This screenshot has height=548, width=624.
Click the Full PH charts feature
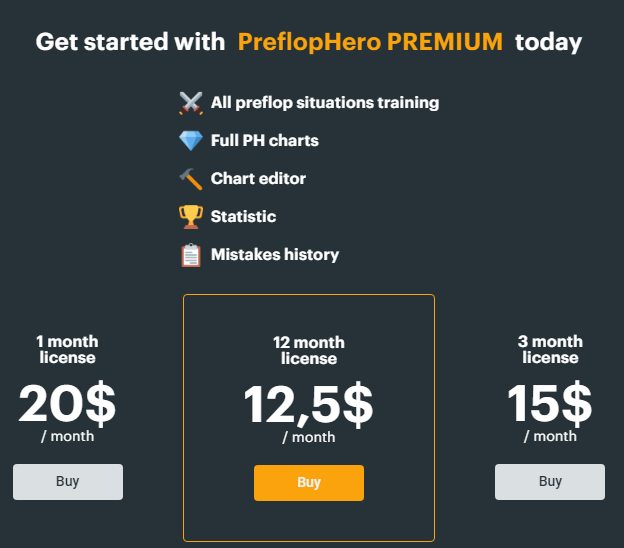[265, 140]
